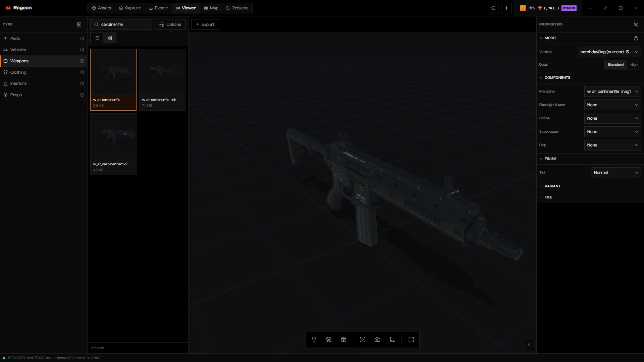Open Model section help icon
The image size is (644, 362).
coord(636,38)
